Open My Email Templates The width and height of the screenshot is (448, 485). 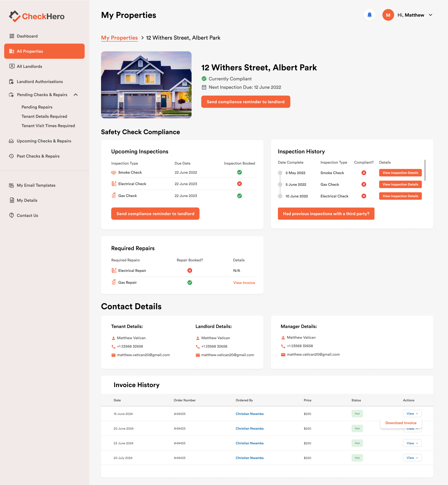(x=36, y=185)
